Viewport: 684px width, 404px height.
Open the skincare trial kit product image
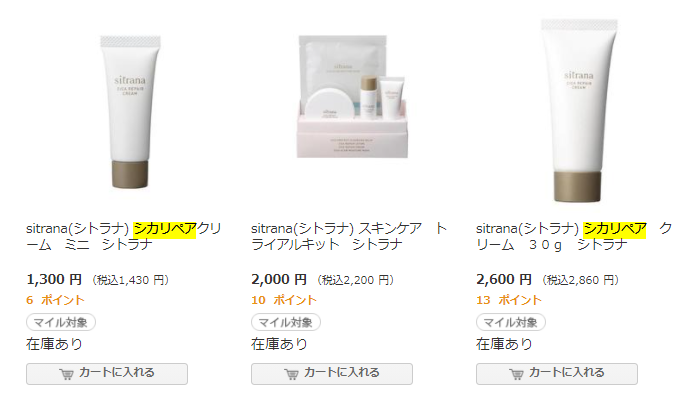tap(352, 96)
